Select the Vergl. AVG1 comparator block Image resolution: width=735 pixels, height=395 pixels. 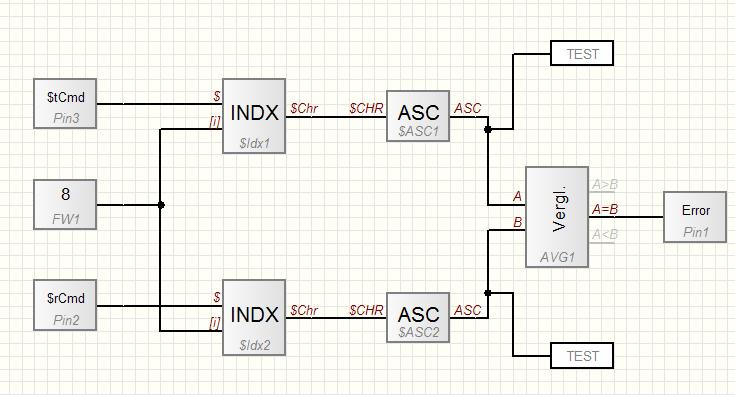(x=557, y=217)
